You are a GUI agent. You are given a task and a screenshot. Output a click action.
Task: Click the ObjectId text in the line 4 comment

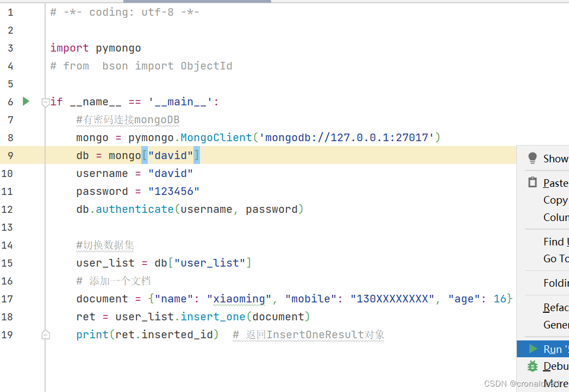coord(207,66)
